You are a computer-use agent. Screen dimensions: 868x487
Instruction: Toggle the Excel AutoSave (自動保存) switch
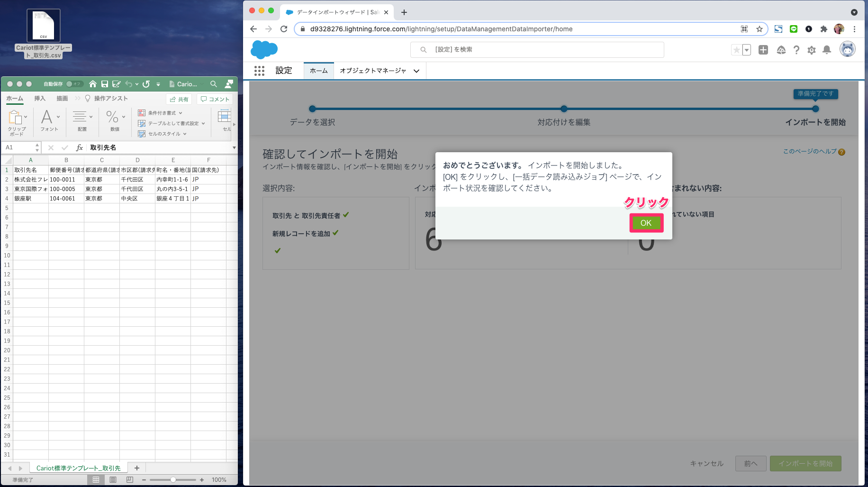click(74, 84)
